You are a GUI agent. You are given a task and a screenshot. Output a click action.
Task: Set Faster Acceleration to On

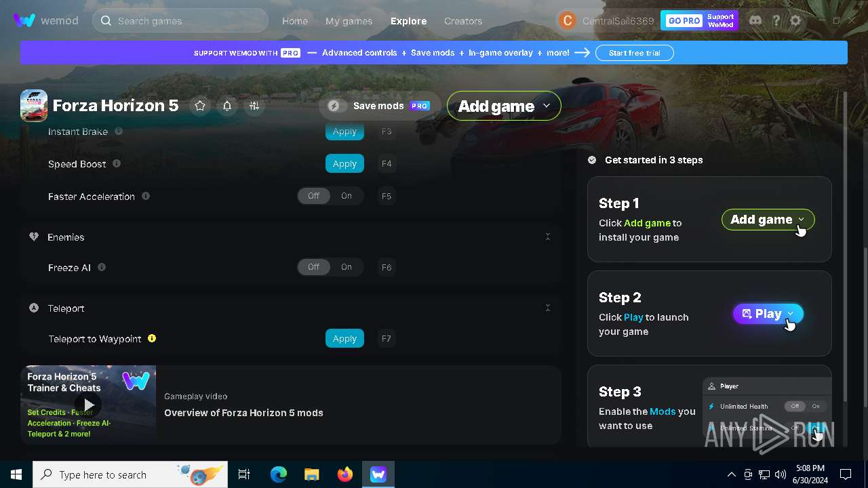347,196
